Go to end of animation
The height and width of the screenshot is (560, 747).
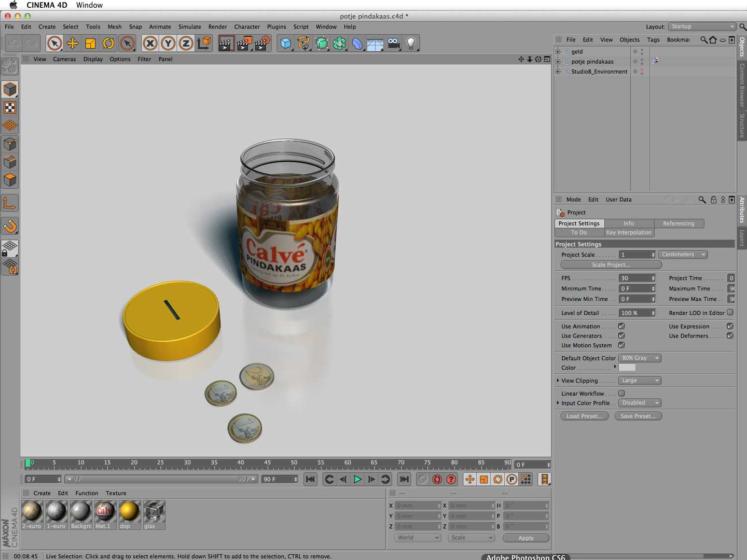[404, 479]
